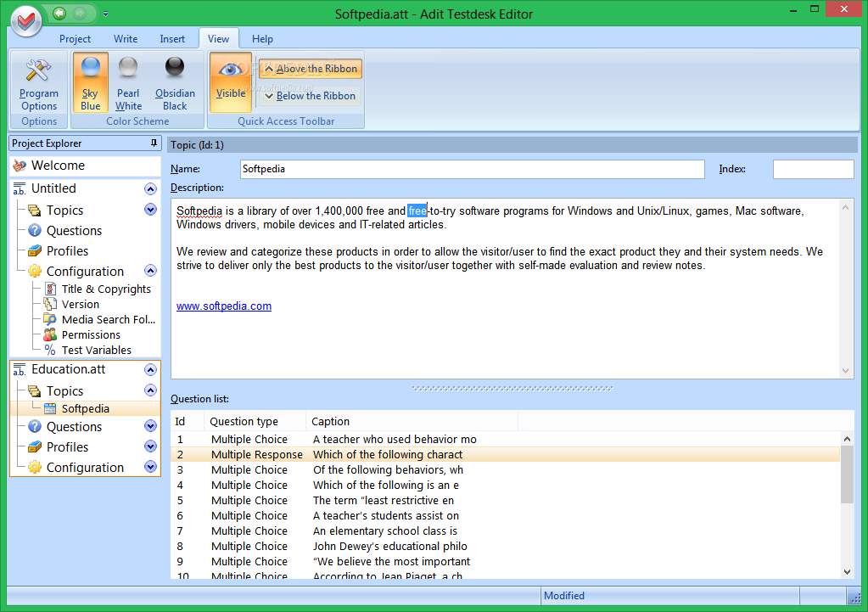Click 'Topic (Id: 1)' panel header
Screen dimensions: 868x612
coord(512,145)
